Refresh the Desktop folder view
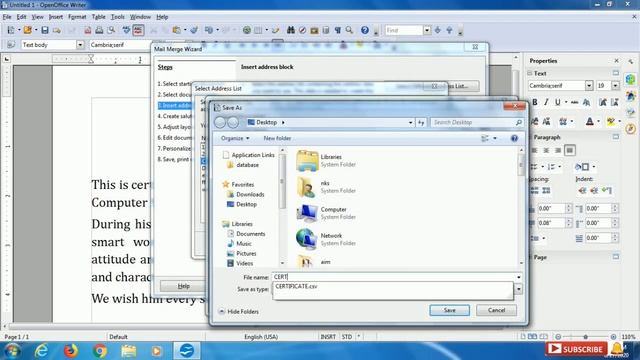The height and width of the screenshot is (360, 640). [421, 122]
